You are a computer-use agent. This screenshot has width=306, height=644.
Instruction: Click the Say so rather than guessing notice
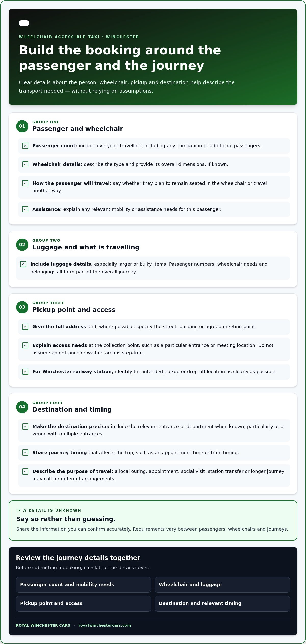[153, 520]
